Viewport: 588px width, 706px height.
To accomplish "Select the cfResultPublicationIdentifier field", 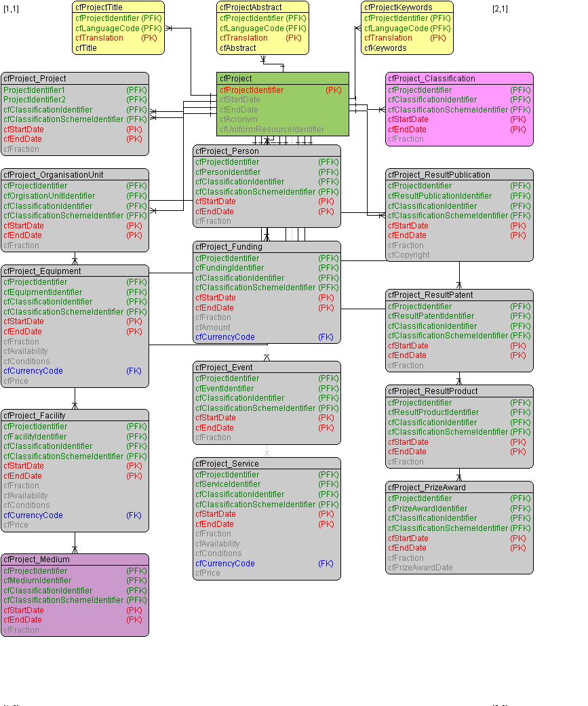I will pos(440,196).
